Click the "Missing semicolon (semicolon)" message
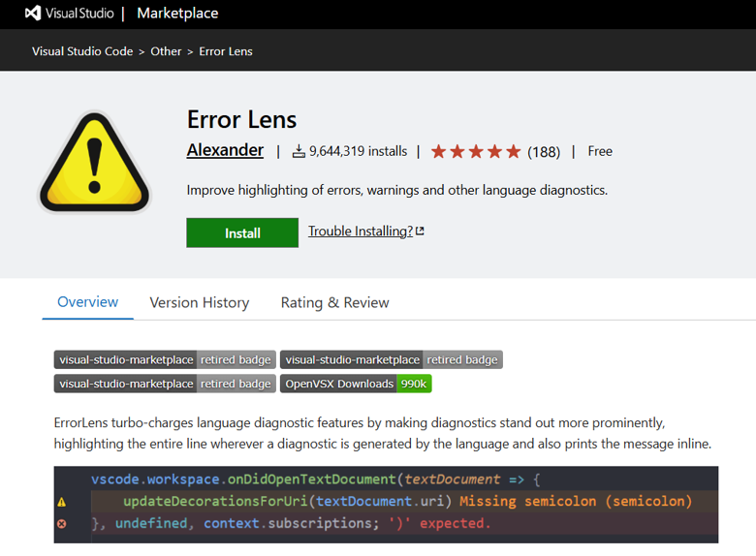The height and width of the screenshot is (556, 756). click(x=576, y=501)
